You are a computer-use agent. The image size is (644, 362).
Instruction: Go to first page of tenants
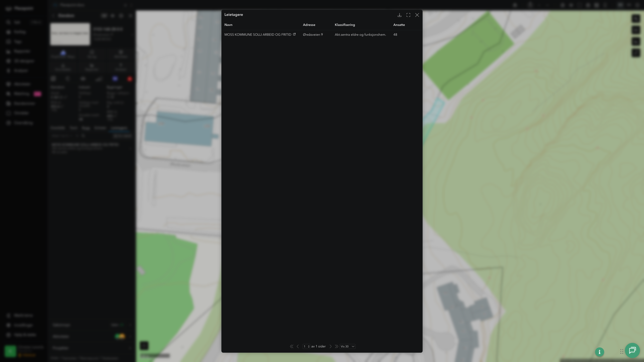click(292, 346)
